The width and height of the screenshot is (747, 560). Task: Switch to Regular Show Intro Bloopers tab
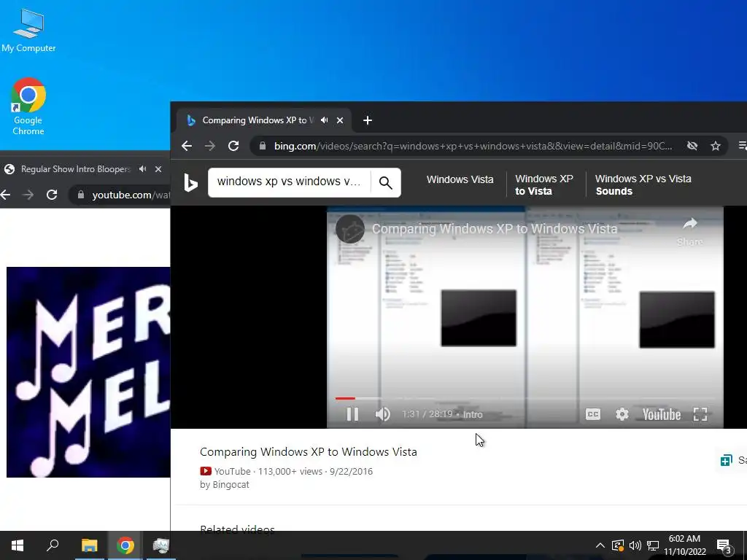pyautogui.click(x=75, y=169)
